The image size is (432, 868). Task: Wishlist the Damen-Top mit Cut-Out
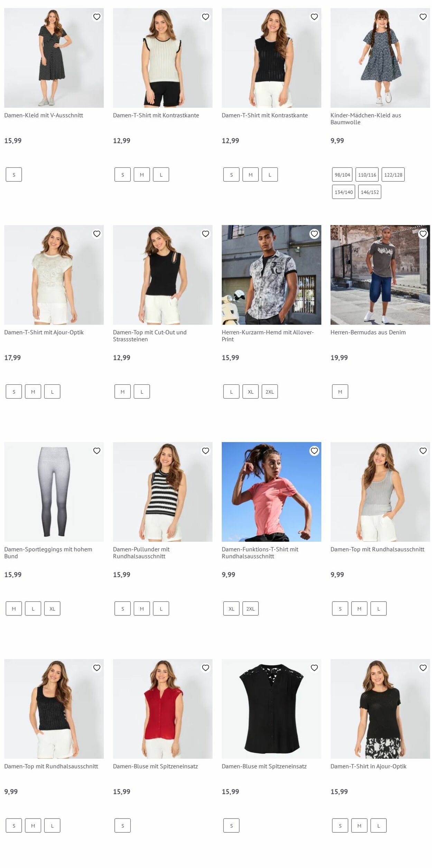point(206,234)
